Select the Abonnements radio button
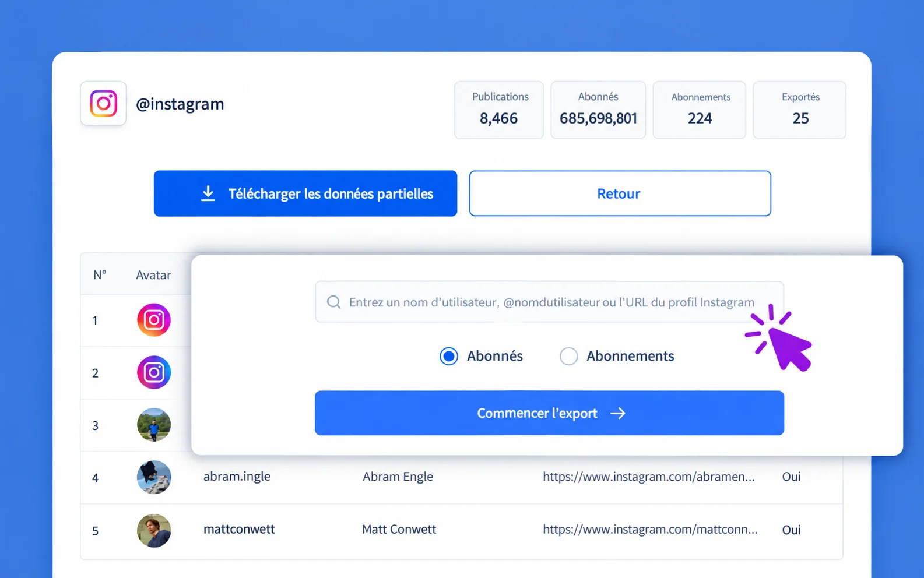The image size is (924, 578). [x=568, y=356]
